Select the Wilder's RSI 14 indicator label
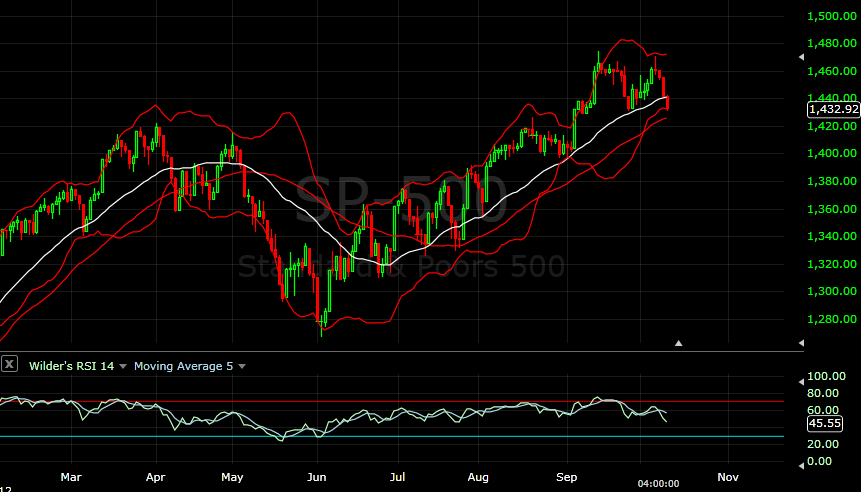Image resolution: width=861 pixels, height=492 pixels. (71, 366)
